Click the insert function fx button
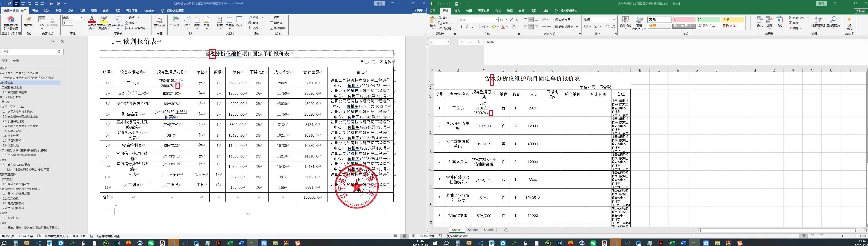 (479, 42)
